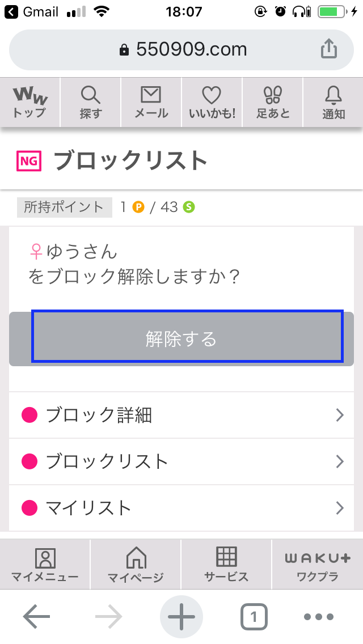Open the いいかも! heart section
Viewport: 363px width, 644px height.
point(211,102)
